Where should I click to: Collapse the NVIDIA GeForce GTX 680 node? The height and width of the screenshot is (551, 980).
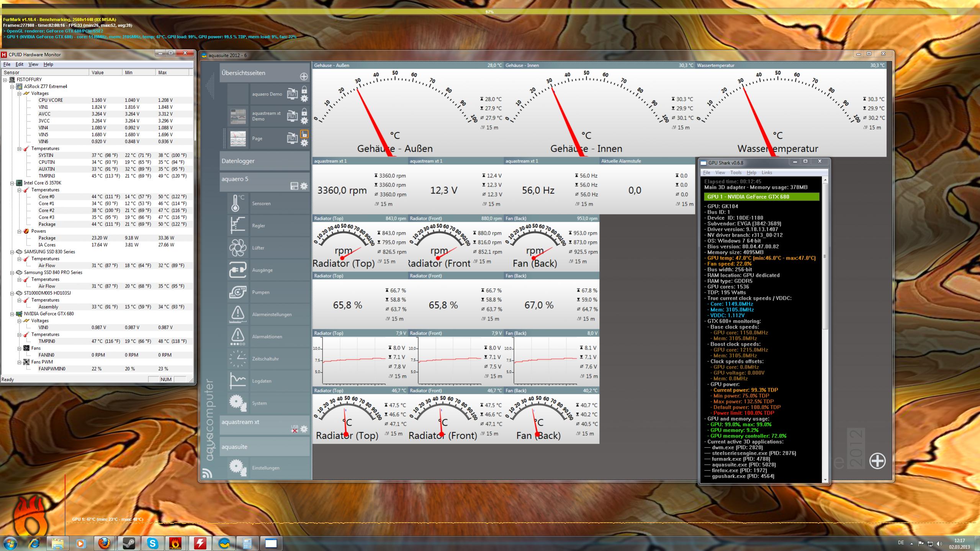[x=12, y=314]
